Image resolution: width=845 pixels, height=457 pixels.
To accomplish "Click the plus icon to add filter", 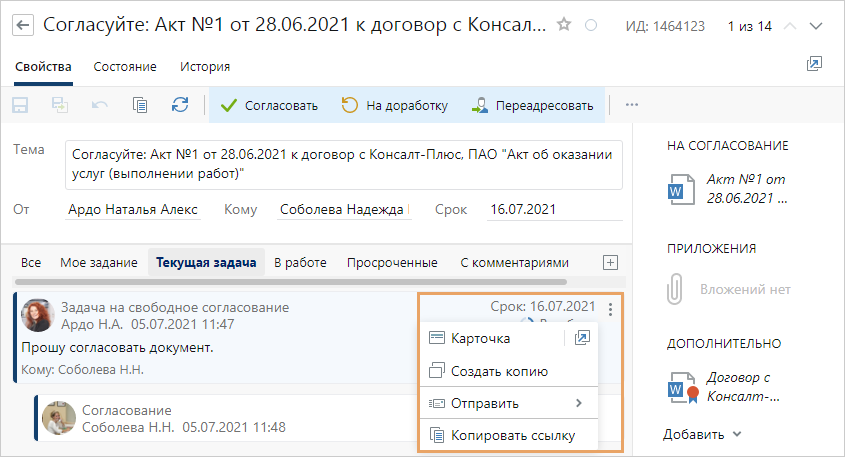I will click(610, 262).
